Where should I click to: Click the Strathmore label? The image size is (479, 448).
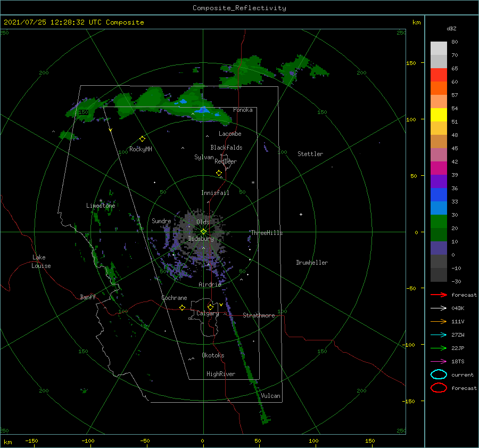(x=259, y=315)
